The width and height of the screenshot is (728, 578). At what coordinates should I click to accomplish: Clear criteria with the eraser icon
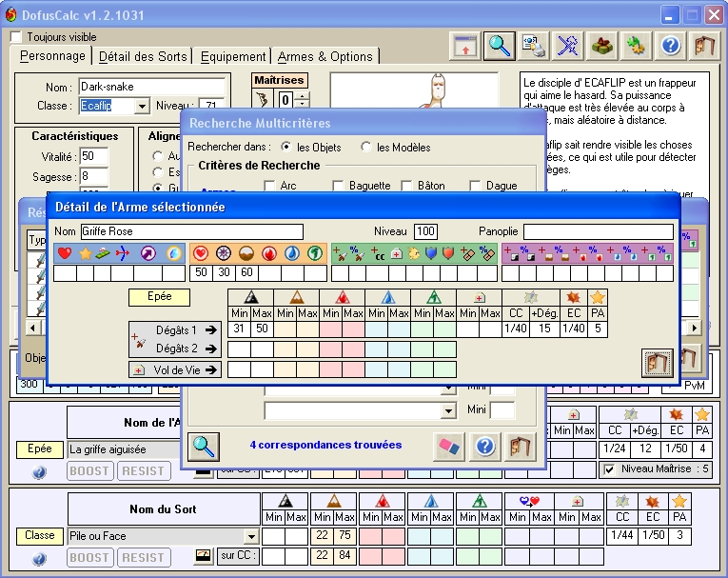point(449,447)
